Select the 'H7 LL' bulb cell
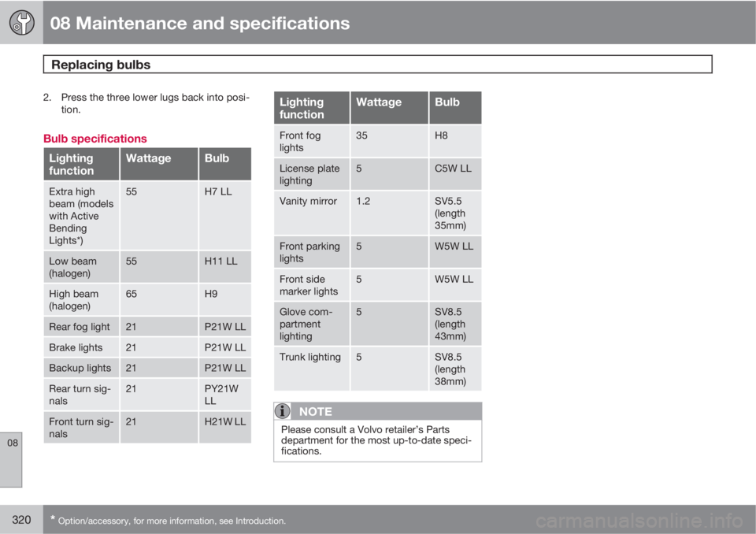The height and width of the screenshot is (534, 756). click(x=224, y=216)
